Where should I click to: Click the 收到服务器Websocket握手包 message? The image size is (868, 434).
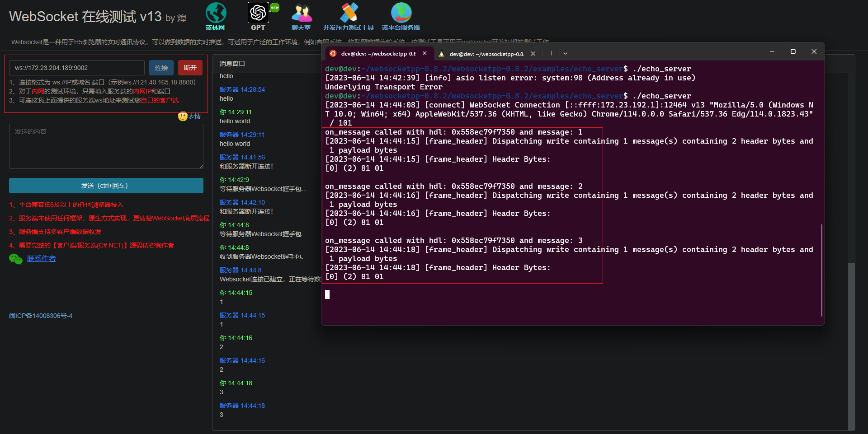tap(261, 257)
